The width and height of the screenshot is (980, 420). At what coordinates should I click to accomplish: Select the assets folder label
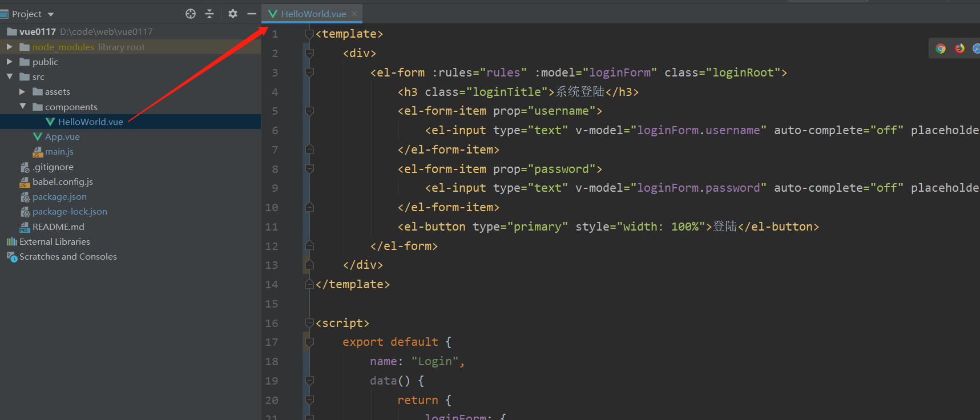point(58,92)
